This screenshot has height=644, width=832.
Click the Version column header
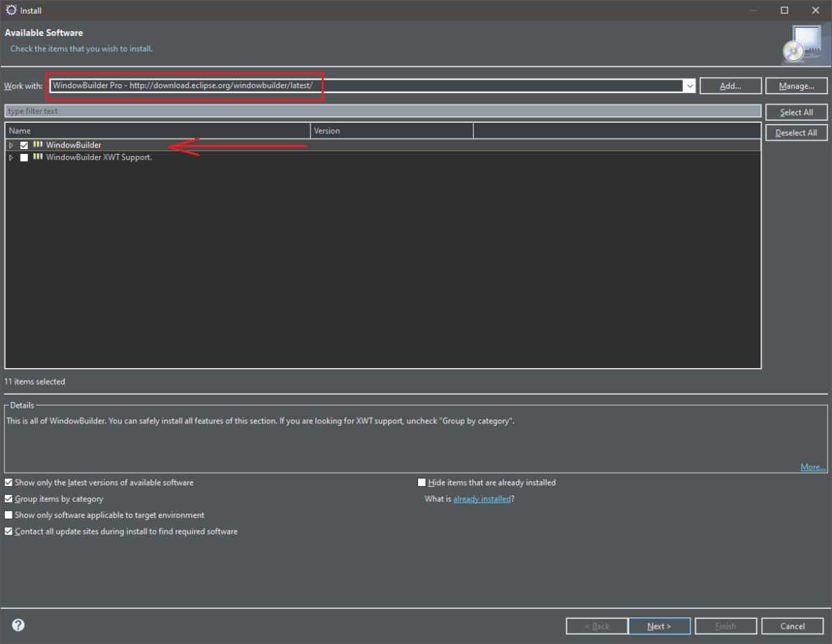[x=392, y=130]
